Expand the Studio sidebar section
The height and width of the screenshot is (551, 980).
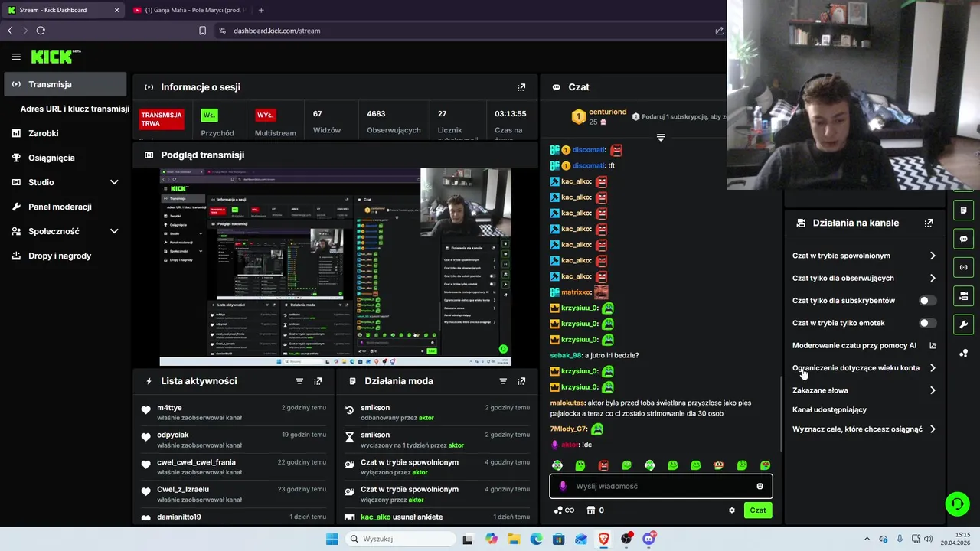(x=114, y=182)
